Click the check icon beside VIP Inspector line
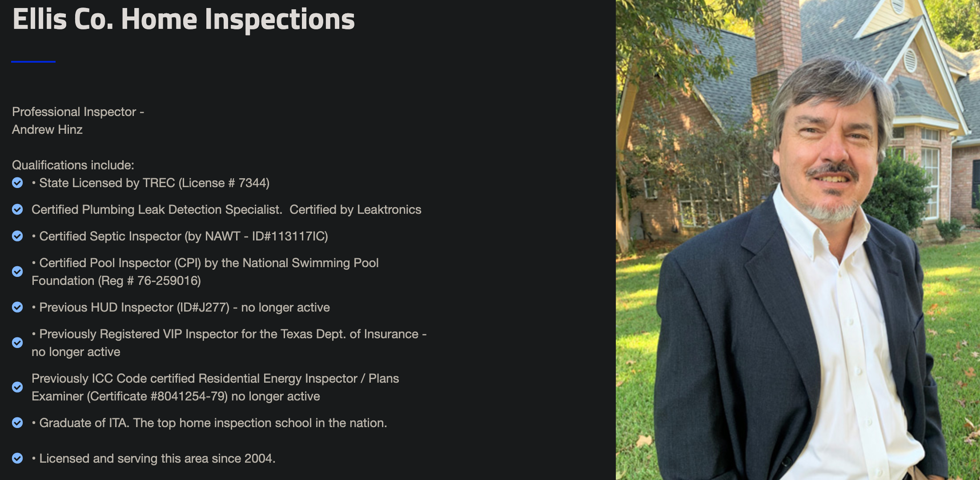 pos(17,343)
